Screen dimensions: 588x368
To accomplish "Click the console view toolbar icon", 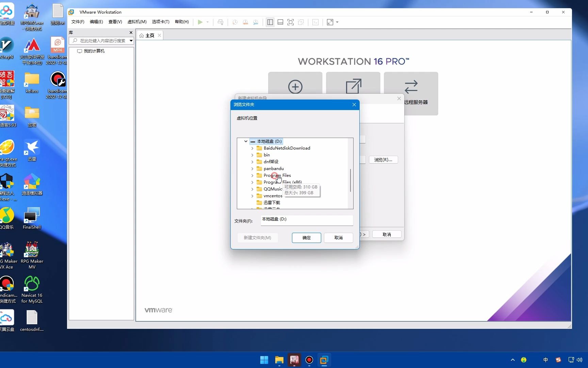I will point(315,22).
